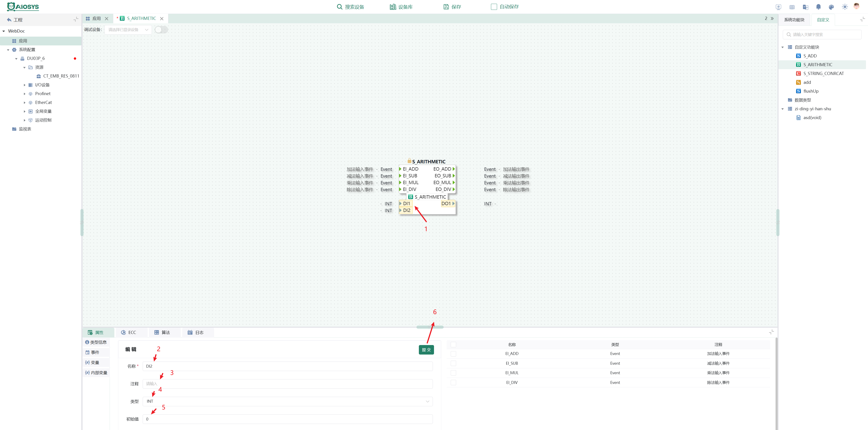The width and height of the screenshot is (868, 430).
Task: Collapse the 自定义功能块 tree node
Action: (x=782, y=47)
